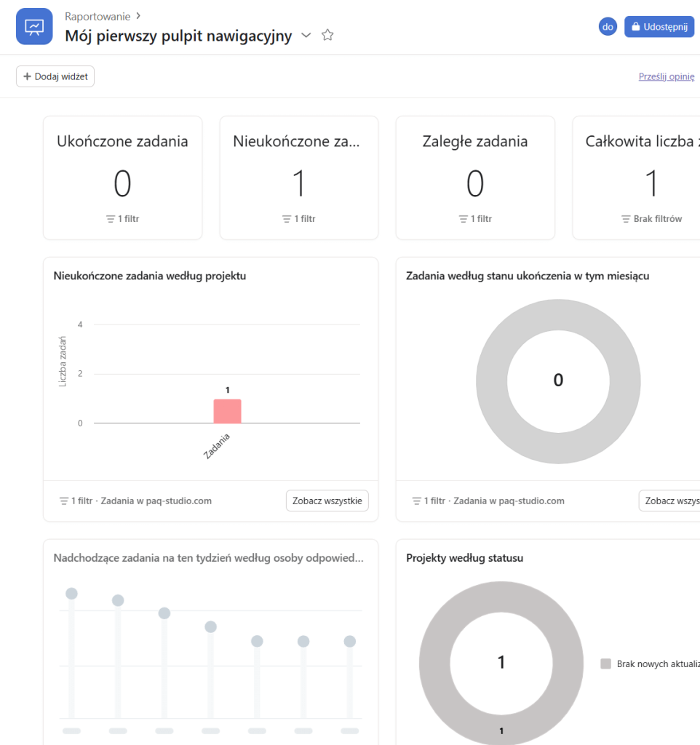
Task: Open the Zaległe zadania number card
Action: click(x=474, y=178)
